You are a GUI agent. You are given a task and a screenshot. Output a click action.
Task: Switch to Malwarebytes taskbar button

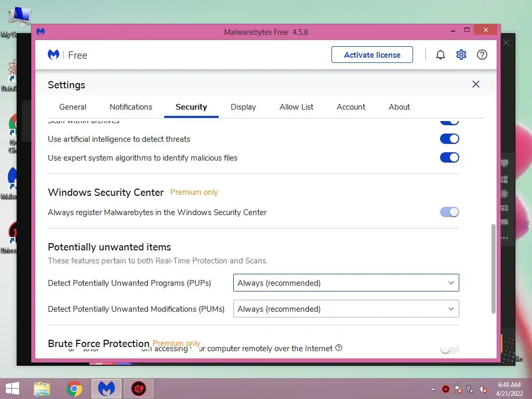[106, 389]
